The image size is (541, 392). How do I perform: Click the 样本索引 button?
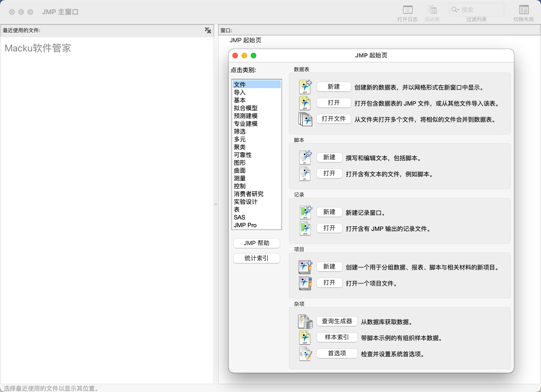point(337,337)
